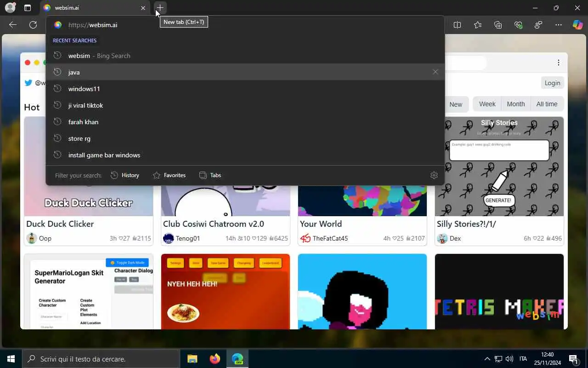588x368 pixels.
Task: Open author Tenog01 profile
Action: pyautogui.click(x=181, y=238)
